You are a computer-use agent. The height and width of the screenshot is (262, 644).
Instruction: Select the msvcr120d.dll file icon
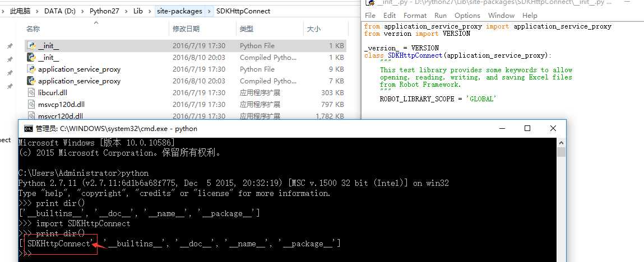[31, 116]
